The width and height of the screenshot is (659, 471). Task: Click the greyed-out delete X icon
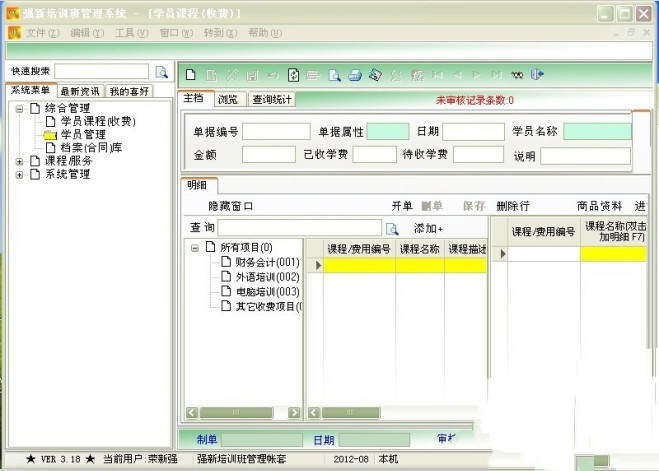point(232,75)
